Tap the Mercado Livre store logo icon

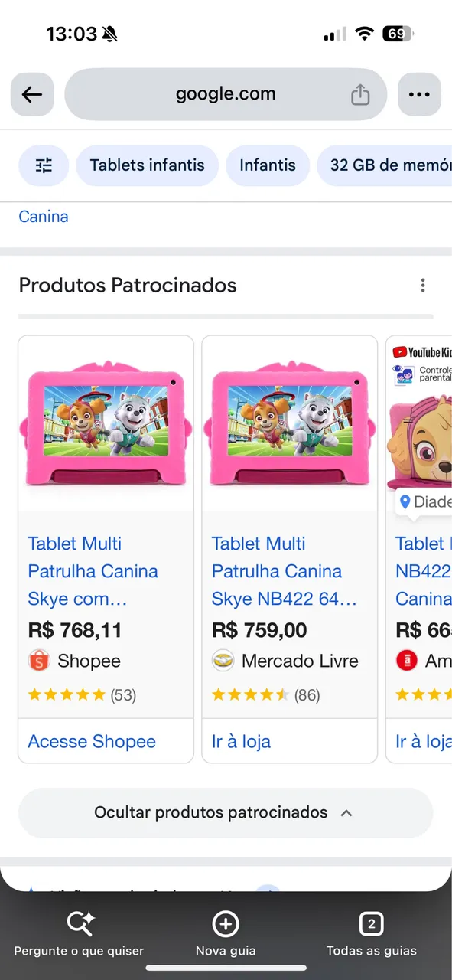point(223,661)
